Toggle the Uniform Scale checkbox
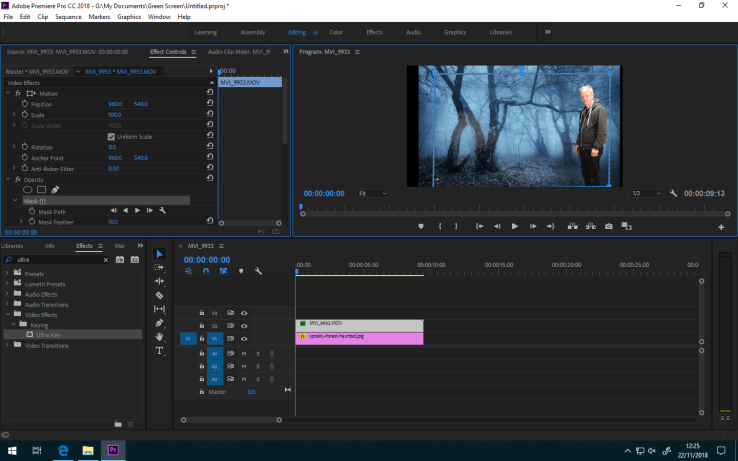Image resolution: width=738 pixels, height=461 pixels. point(111,137)
